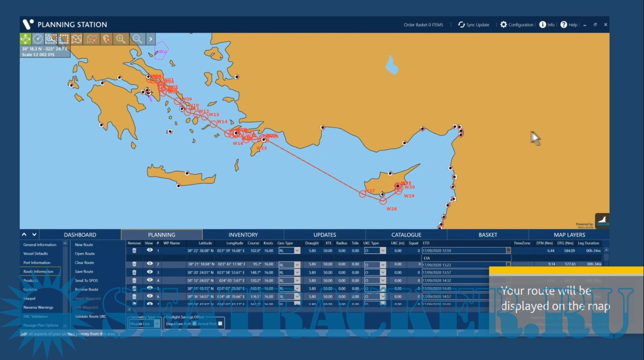Zoom out on the chart
Viewport: 644px width, 360px height.
(137, 39)
